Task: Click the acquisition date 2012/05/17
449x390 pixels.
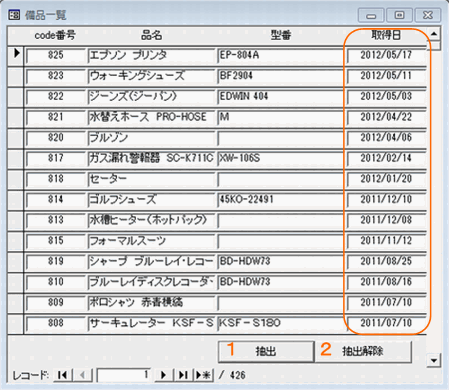Action: (386, 55)
